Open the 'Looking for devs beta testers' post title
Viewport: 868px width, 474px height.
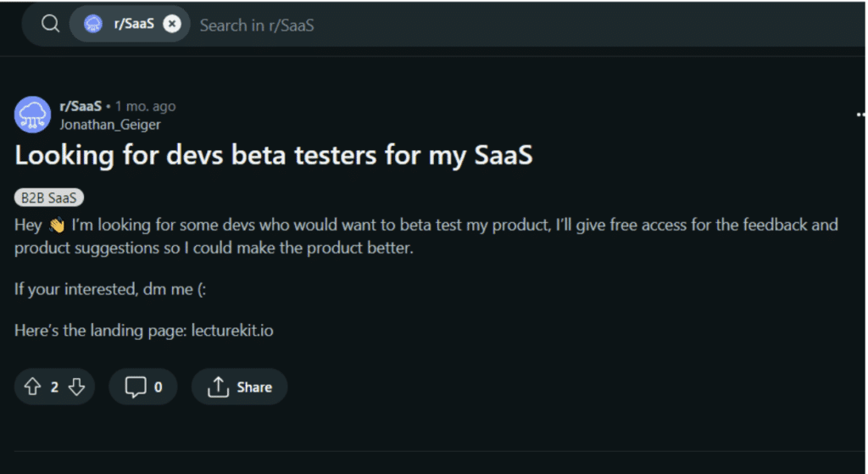tap(274, 156)
